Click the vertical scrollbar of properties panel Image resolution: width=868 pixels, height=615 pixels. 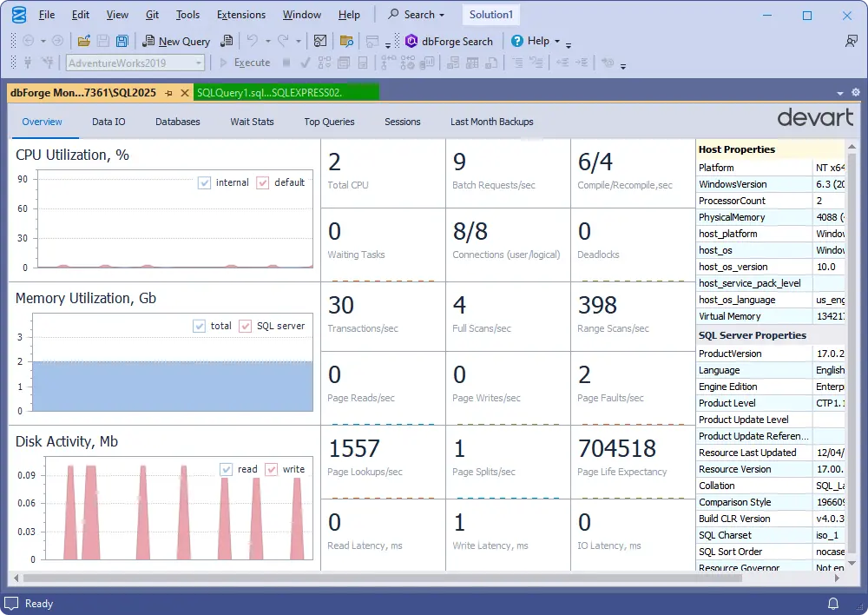pyautogui.click(x=852, y=347)
